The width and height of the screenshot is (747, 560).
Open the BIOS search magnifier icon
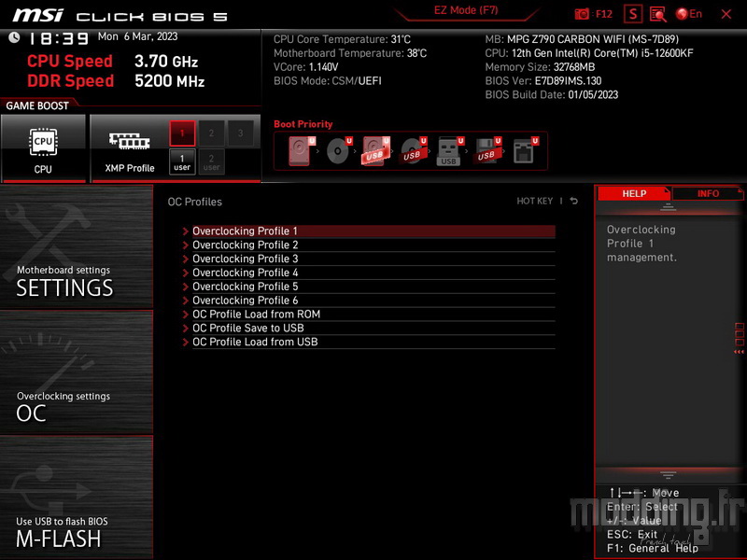point(658,14)
